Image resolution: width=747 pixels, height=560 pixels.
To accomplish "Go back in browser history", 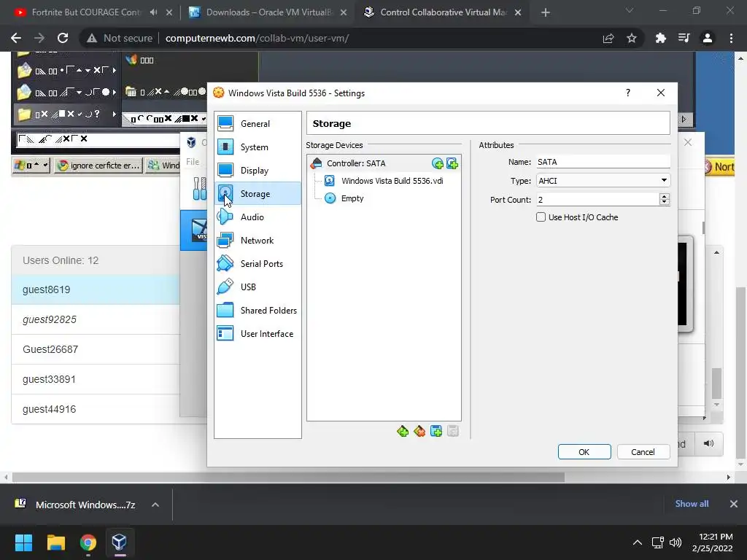I will click(x=16, y=38).
